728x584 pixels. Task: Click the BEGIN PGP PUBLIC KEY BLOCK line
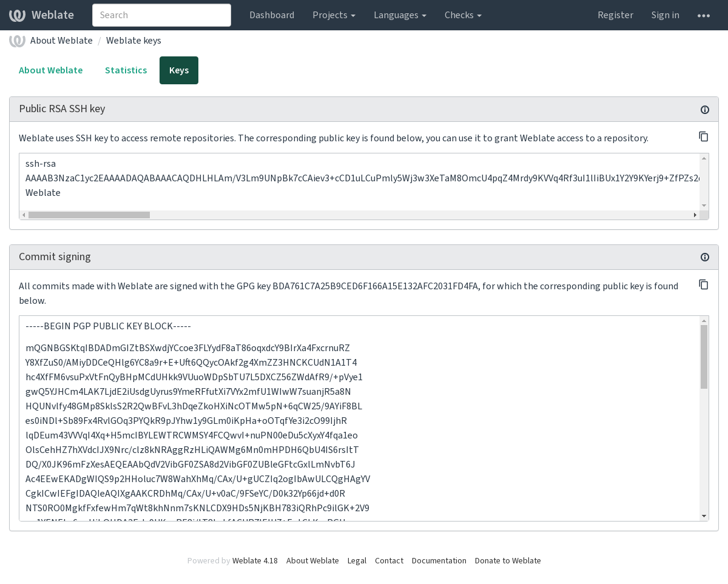[108, 326]
